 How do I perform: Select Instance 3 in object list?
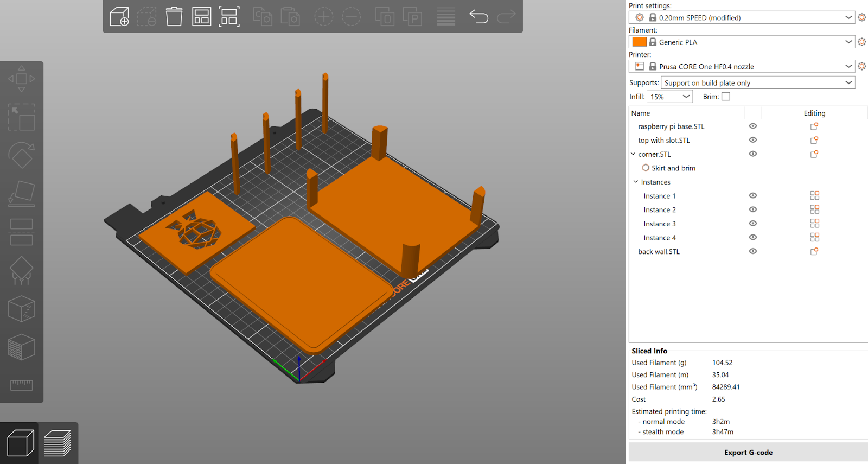[659, 224]
